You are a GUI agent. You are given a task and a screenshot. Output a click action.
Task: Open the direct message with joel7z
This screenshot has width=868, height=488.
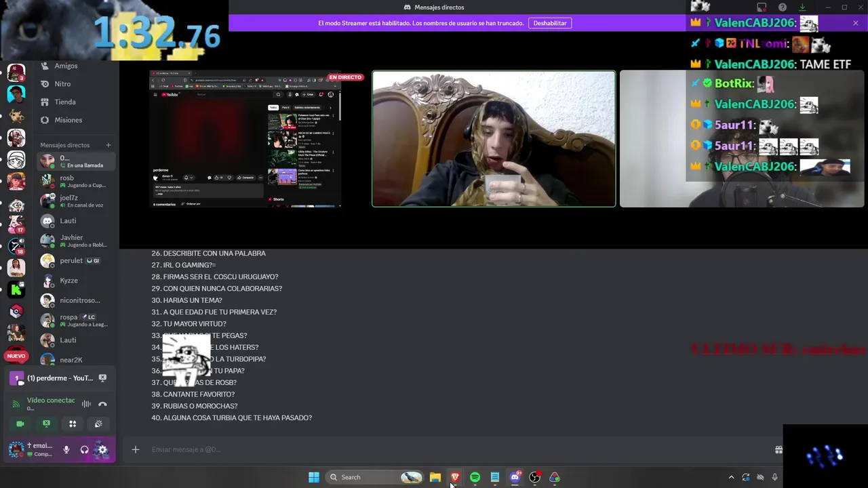(x=76, y=201)
